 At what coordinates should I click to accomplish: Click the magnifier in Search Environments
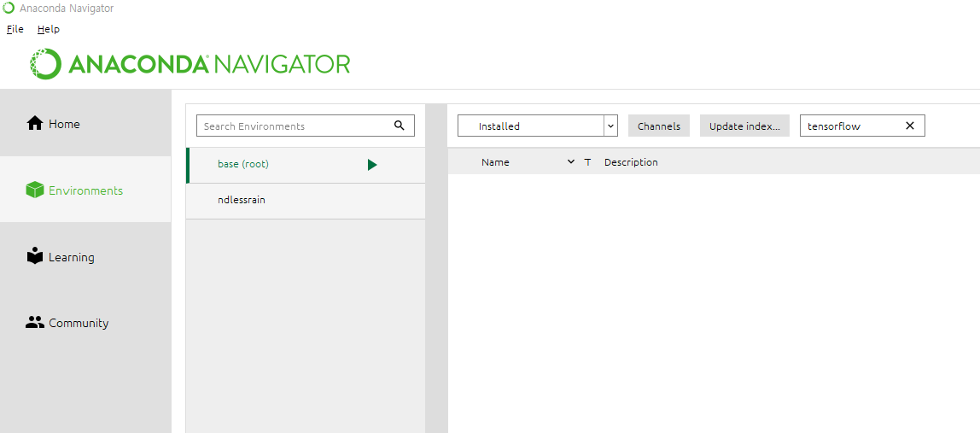[400, 126]
